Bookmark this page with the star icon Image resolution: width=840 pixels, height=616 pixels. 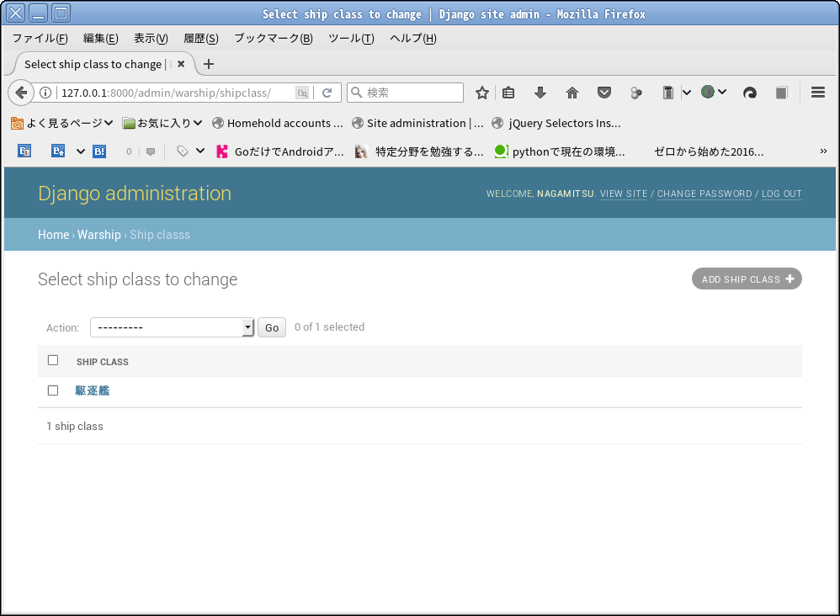[482, 93]
